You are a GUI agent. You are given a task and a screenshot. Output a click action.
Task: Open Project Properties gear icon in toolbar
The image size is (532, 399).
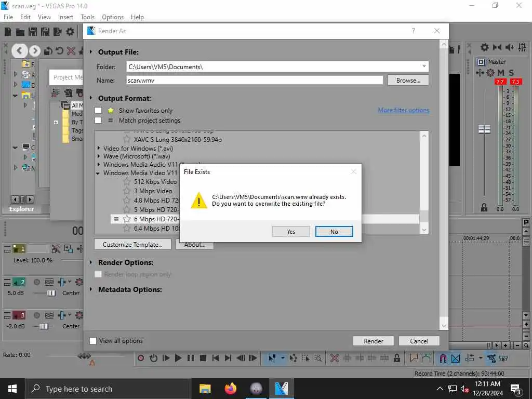click(x=70, y=32)
